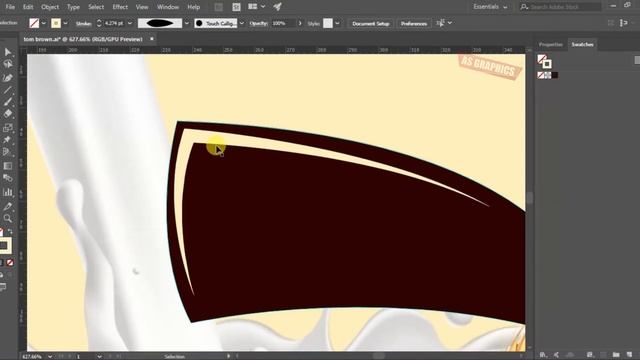Open the graphic Style dropdown
Screen dimensions: 640x360
click(337, 23)
